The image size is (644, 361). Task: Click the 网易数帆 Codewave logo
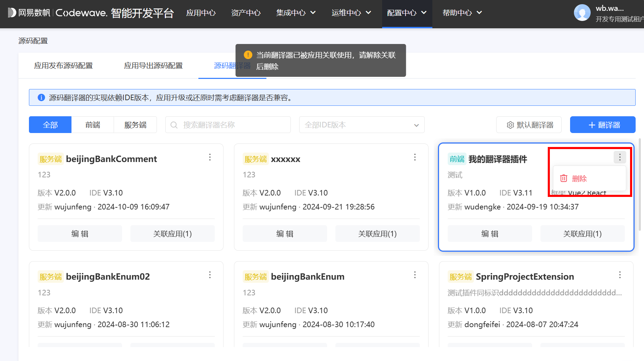tap(91, 13)
